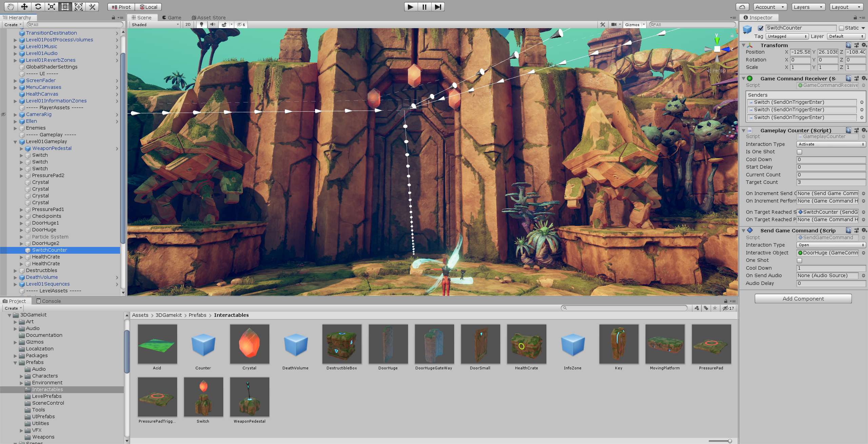Toggle the Static checkbox

(x=841, y=28)
